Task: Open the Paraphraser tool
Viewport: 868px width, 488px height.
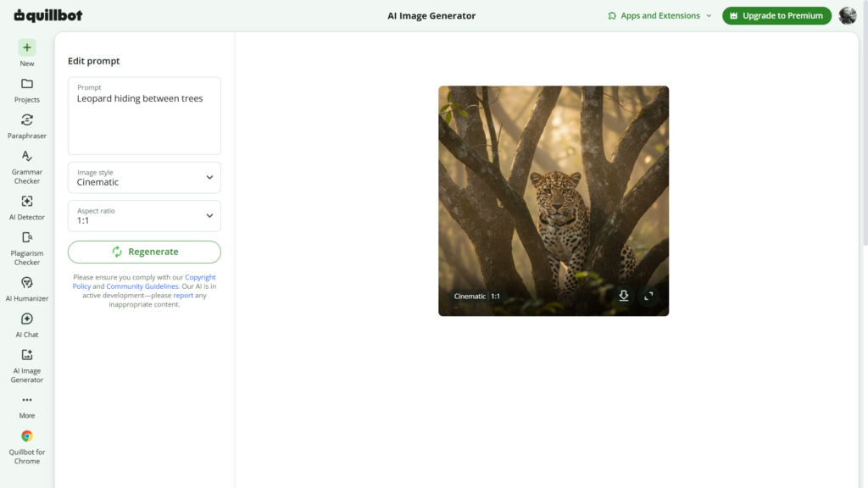Action: coord(26,126)
